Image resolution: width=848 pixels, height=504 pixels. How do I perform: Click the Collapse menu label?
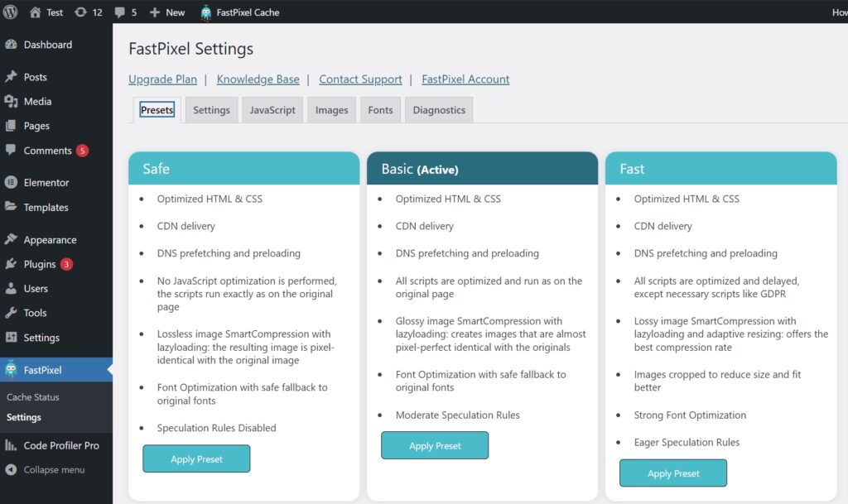coord(54,469)
